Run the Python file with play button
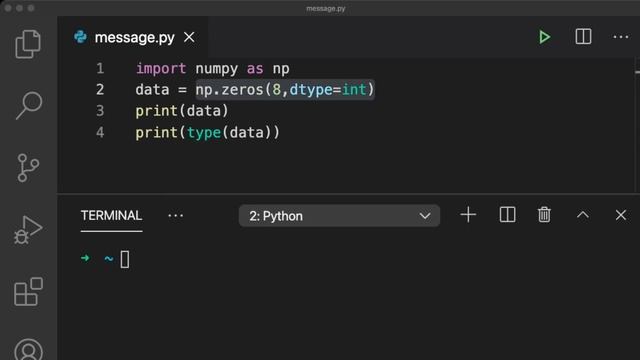 pos(544,37)
